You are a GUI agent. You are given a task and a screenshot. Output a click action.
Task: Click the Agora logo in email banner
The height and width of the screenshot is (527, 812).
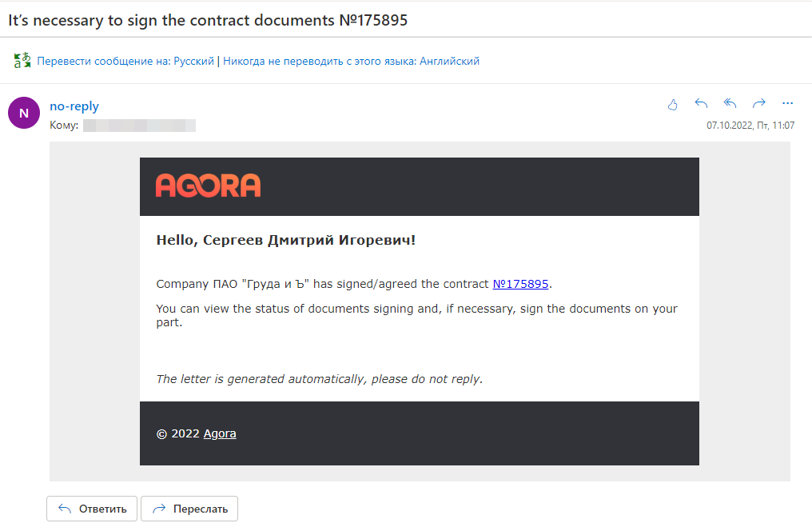point(208,186)
